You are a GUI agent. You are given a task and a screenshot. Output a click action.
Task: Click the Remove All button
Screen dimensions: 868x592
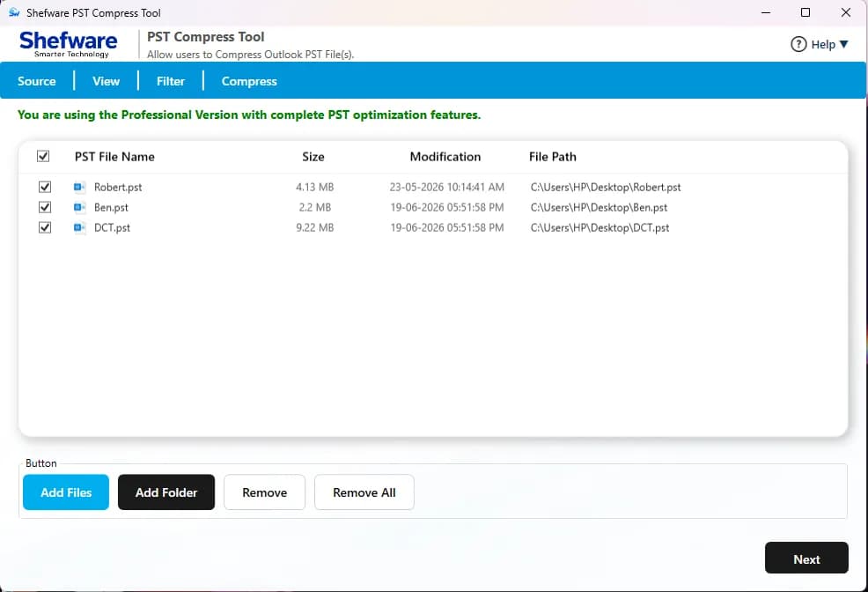click(364, 492)
